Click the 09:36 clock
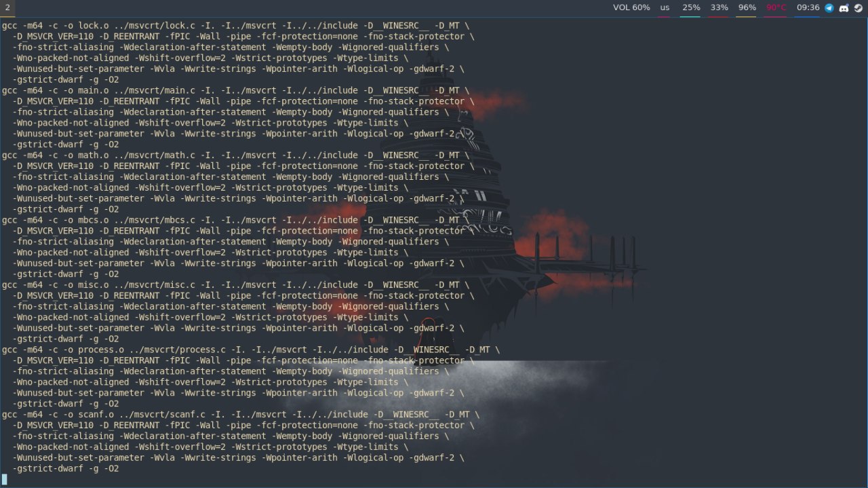The image size is (868, 488). pos(808,8)
